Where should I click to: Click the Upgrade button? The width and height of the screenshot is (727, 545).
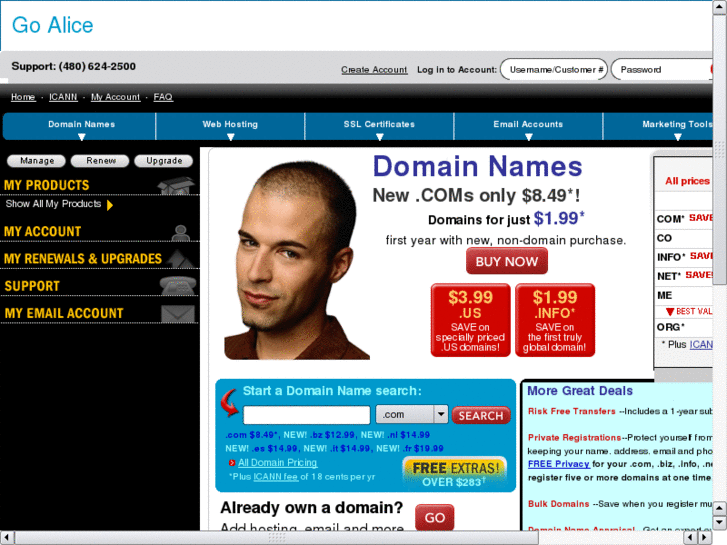coord(164,161)
